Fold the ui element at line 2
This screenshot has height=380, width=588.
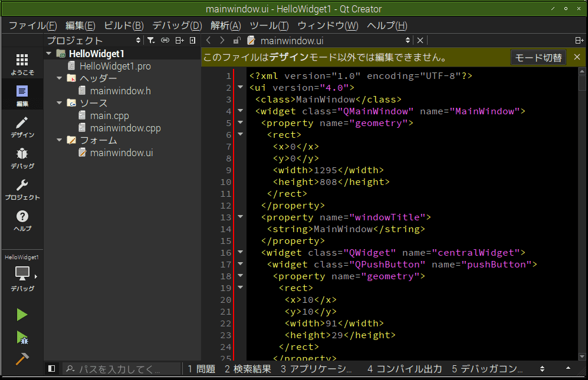241,87
